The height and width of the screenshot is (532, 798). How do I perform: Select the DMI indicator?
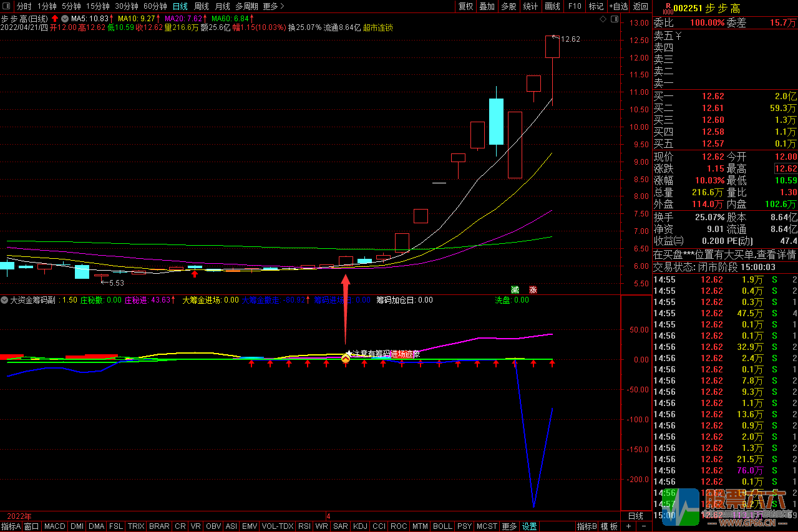(x=77, y=526)
